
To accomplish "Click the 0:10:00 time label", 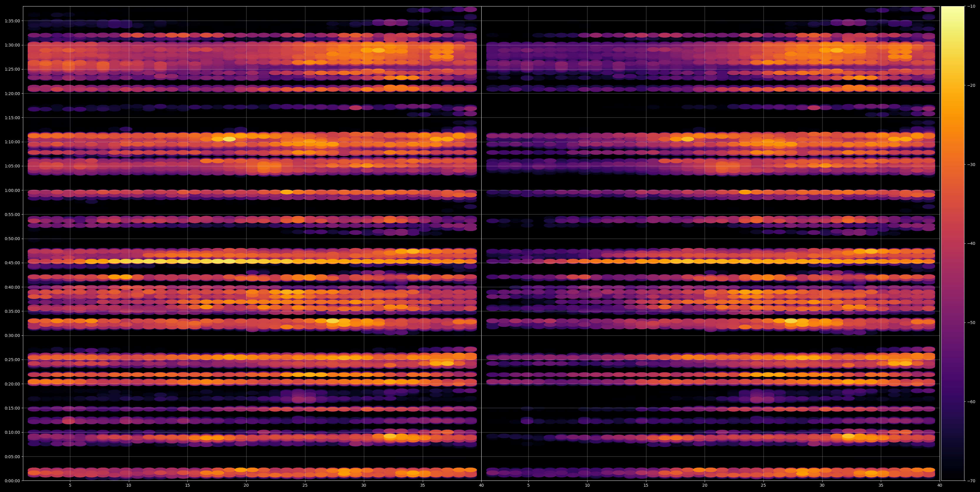I will click(x=12, y=432).
